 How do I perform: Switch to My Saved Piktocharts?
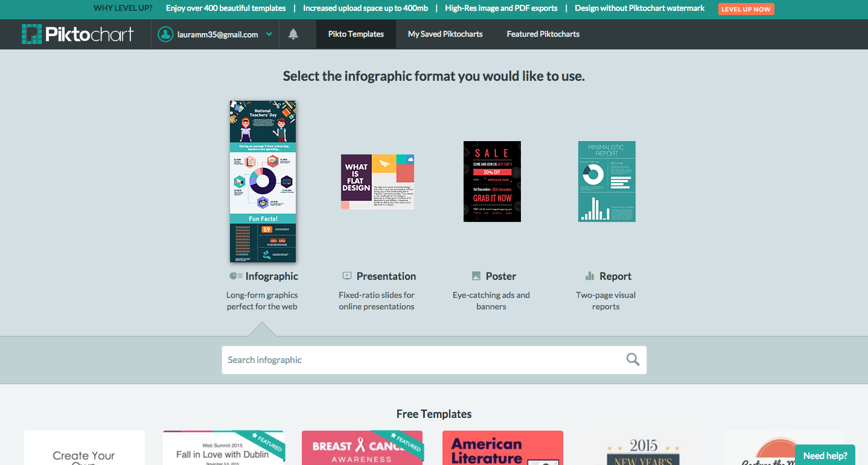point(445,34)
